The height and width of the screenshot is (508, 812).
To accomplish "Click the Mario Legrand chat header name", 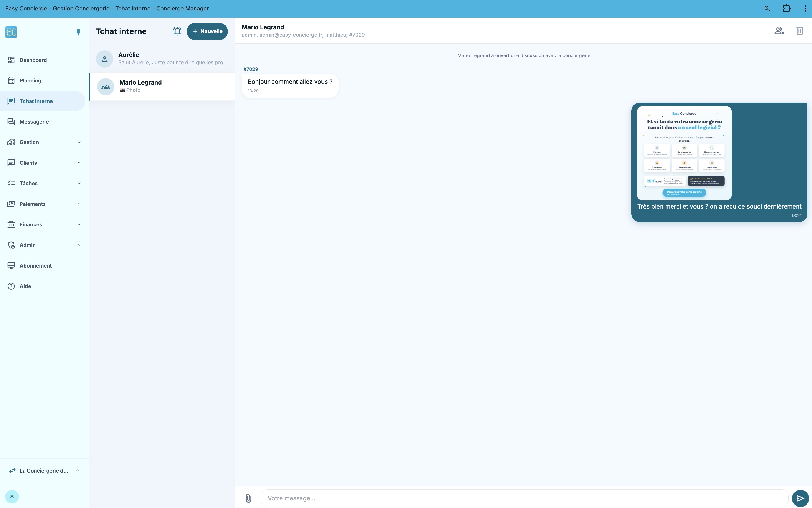I will [263, 27].
